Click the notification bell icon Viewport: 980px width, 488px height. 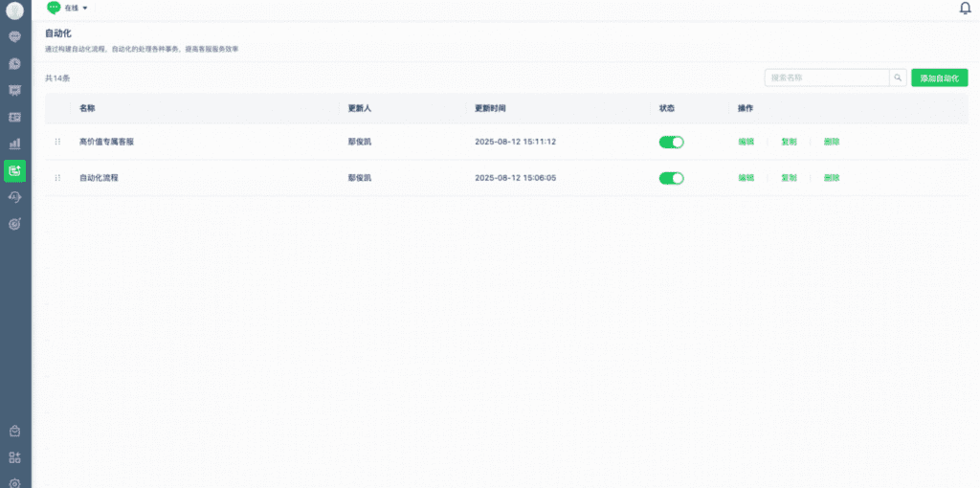(x=965, y=9)
